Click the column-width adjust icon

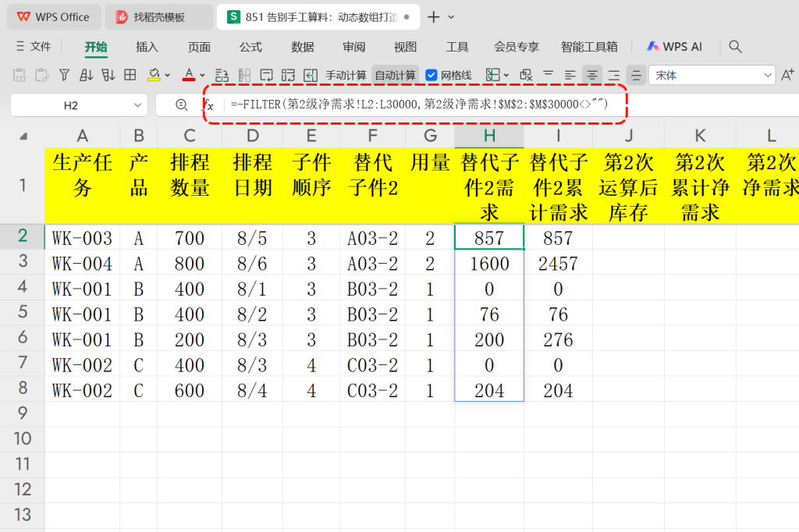[244, 76]
